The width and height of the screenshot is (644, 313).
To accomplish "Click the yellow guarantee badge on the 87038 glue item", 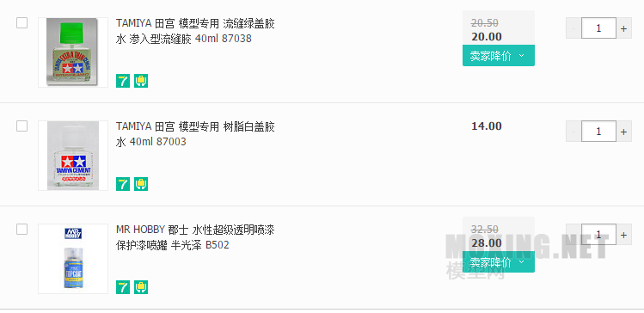I will click(x=141, y=81).
